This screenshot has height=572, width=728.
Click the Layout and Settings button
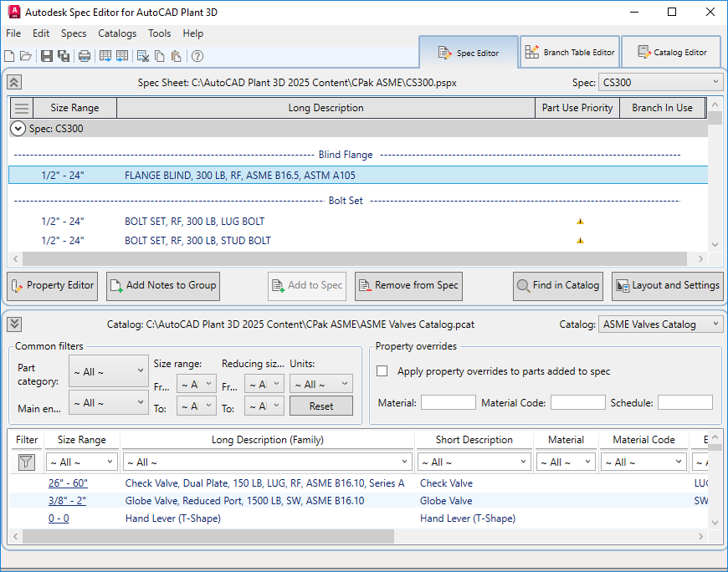[668, 286]
